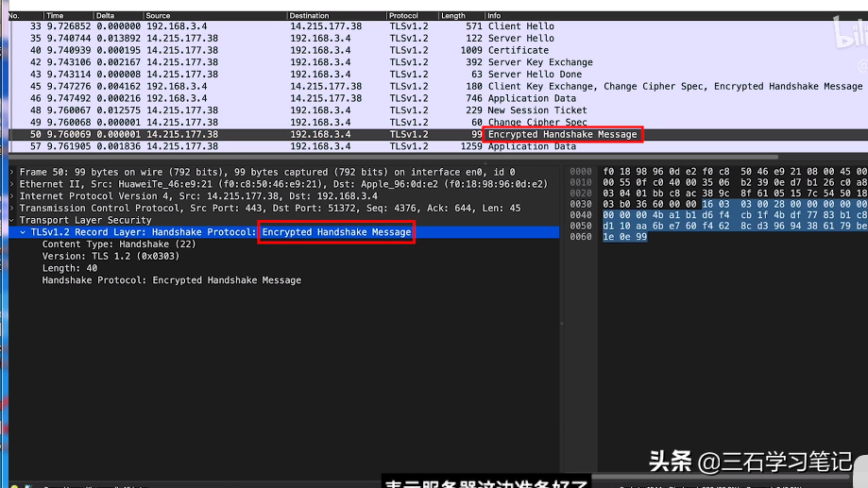Collapse the TLSv1.2 Record Layer item
This screenshot has height=488, width=868.
(23, 232)
